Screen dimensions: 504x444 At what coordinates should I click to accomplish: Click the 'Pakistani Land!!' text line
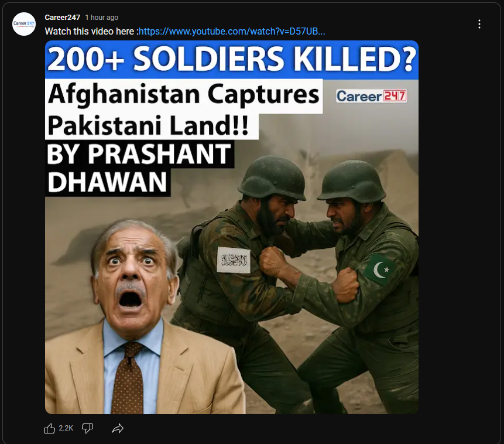[148, 126]
